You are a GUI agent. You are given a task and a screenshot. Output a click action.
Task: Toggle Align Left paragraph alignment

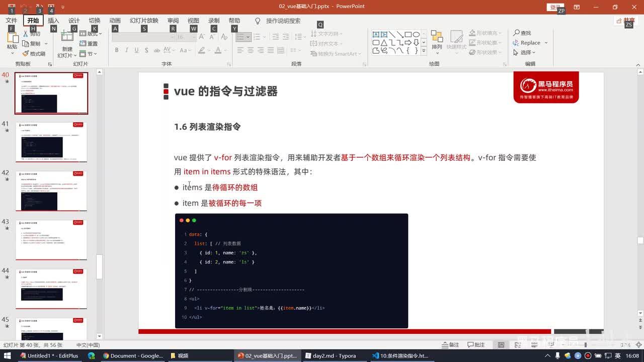[x=240, y=50]
